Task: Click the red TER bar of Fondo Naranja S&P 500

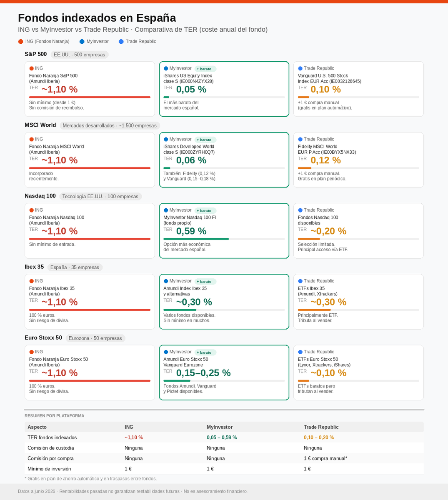Action: pyautogui.click(x=90, y=97)
